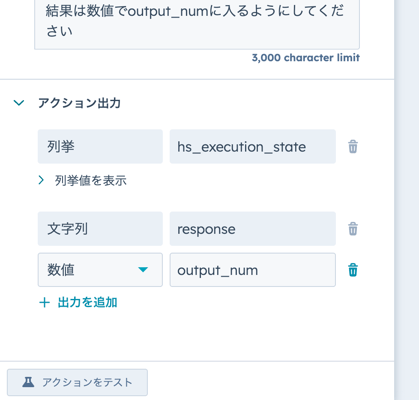This screenshot has height=400, width=419.
Task: Remove the output_num output with trash icon
Action: (353, 270)
